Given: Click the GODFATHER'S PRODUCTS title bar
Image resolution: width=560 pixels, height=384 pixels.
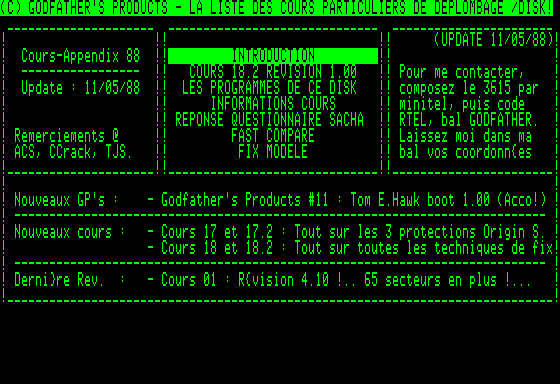Looking at the screenshot, I should point(276,8).
